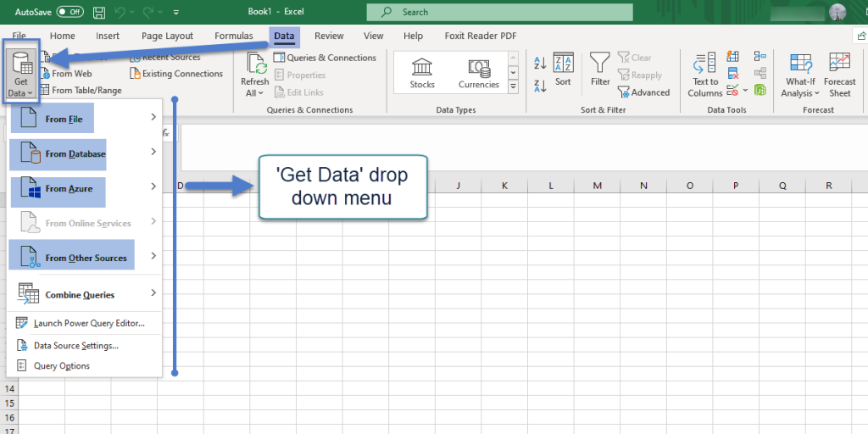Click Clear filter
This screenshot has width=868, height=434.
634,58
